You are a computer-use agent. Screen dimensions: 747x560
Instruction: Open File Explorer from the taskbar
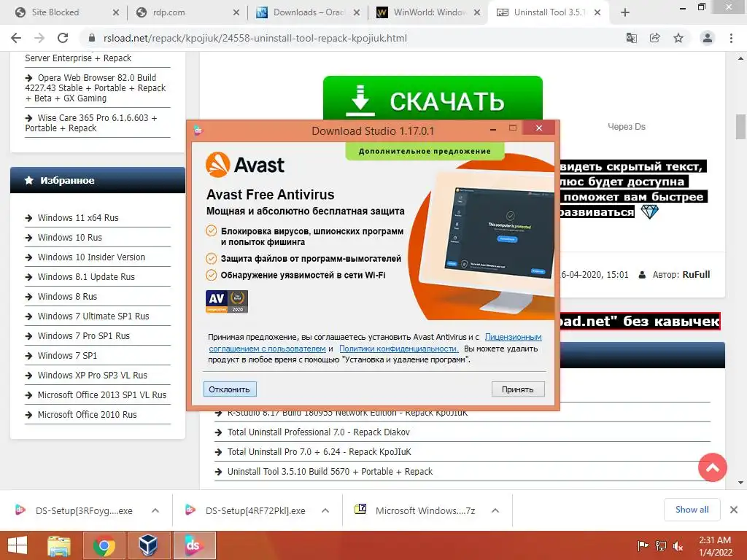pos(59,545)
